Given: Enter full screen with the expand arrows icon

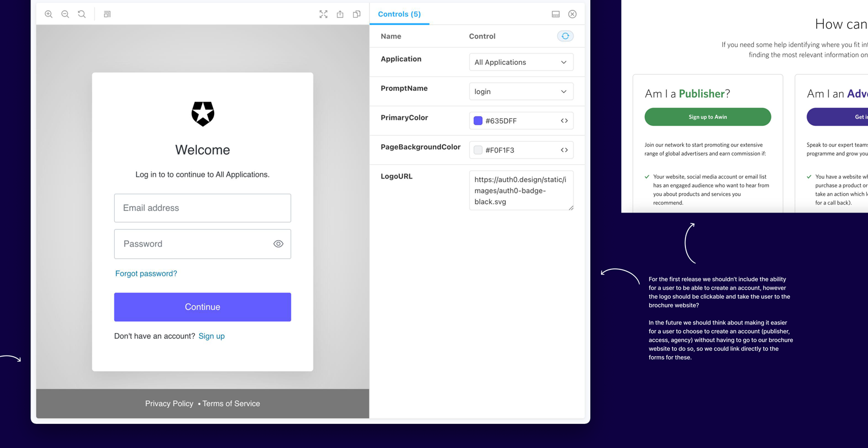Looking at the screenshot, I should click(x=324, y=14).
